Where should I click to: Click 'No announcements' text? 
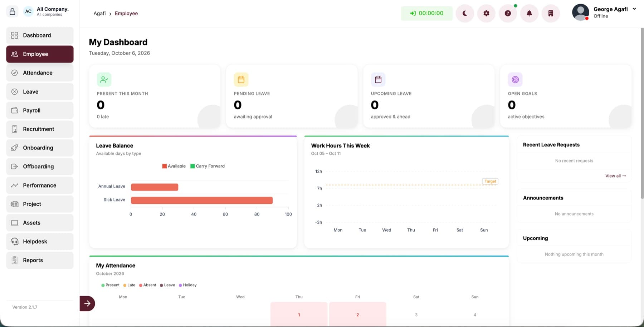pyautogui.click(x=574, y=214)
